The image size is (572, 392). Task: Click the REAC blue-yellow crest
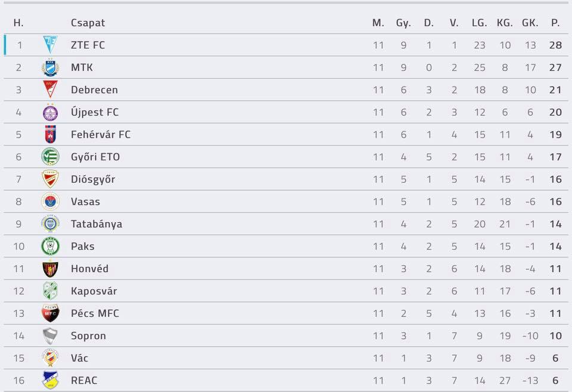coord(50,380)
